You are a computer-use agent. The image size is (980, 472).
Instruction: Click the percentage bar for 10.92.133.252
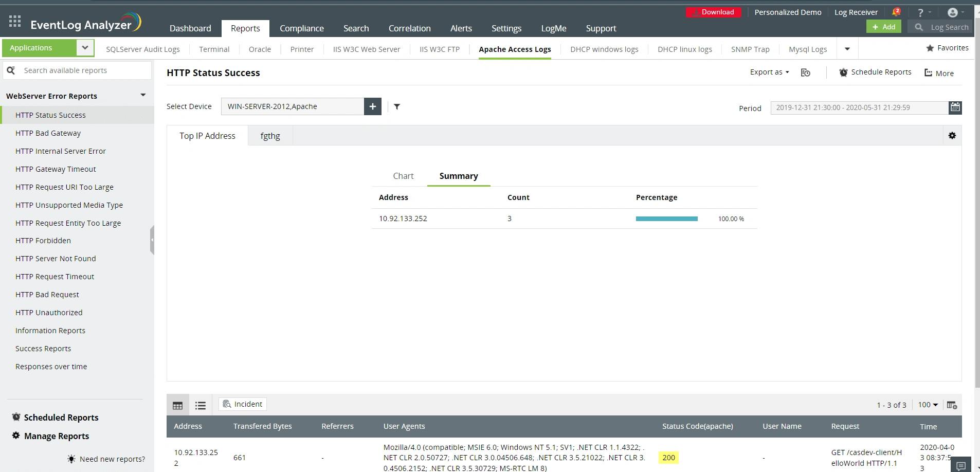(667, 219)
